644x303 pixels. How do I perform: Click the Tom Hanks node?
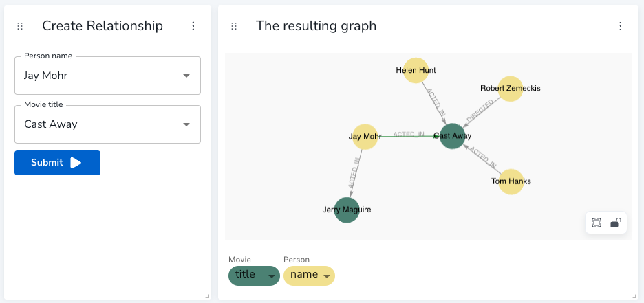pyautogui.click(x=511, y=181)
